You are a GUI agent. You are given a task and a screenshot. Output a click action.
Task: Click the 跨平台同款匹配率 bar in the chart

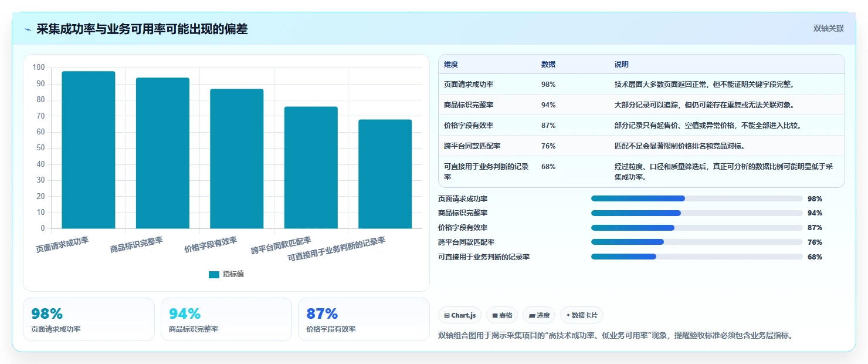point(311,167)
